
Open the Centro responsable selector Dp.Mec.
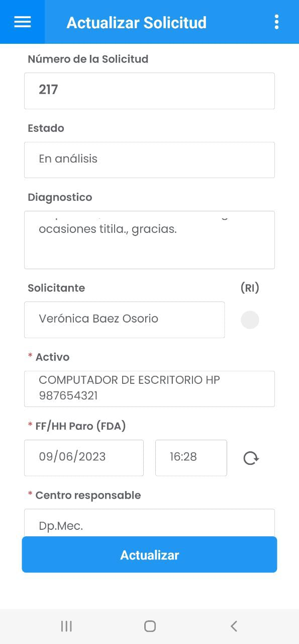coord(149,523)
